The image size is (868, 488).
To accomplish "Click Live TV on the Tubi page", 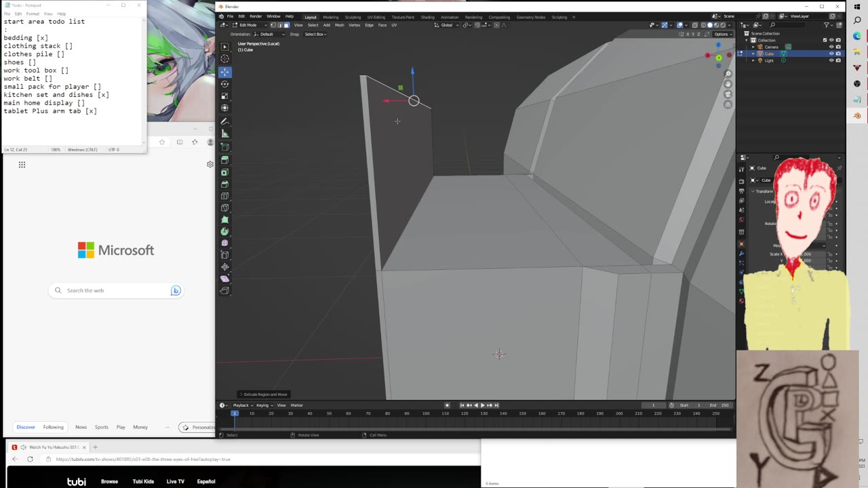I will coord(175,481).
